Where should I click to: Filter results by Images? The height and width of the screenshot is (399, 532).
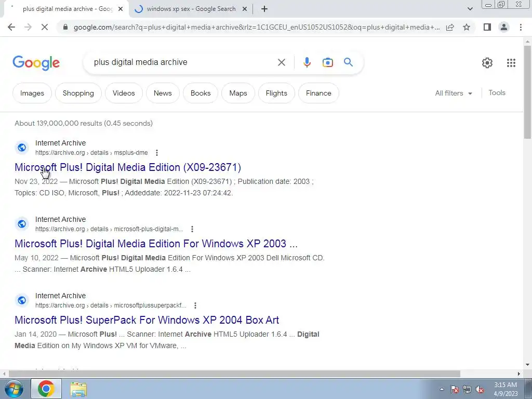(x=32, y=93)
